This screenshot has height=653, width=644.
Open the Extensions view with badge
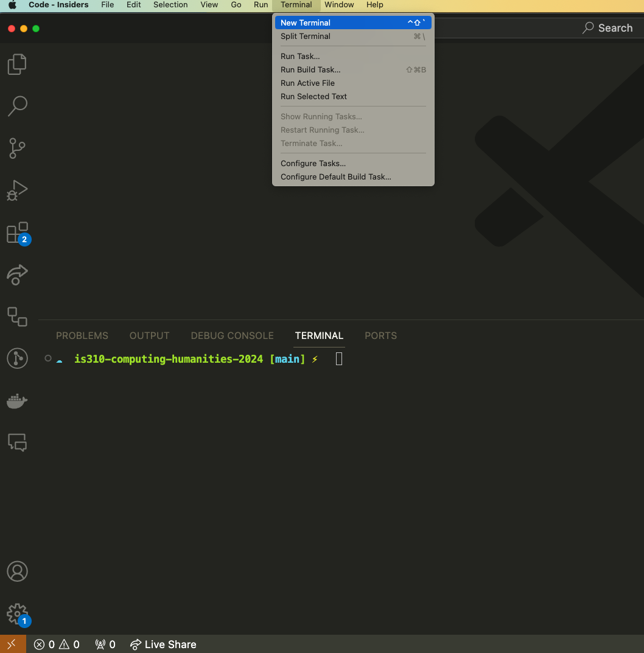tap(17, 232)
